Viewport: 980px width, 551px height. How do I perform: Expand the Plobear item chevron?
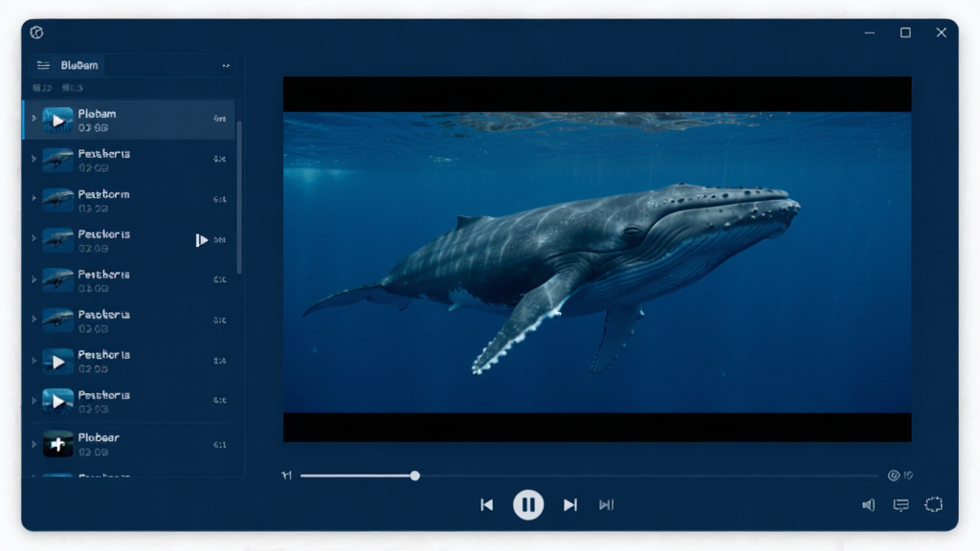click(33, 445)
